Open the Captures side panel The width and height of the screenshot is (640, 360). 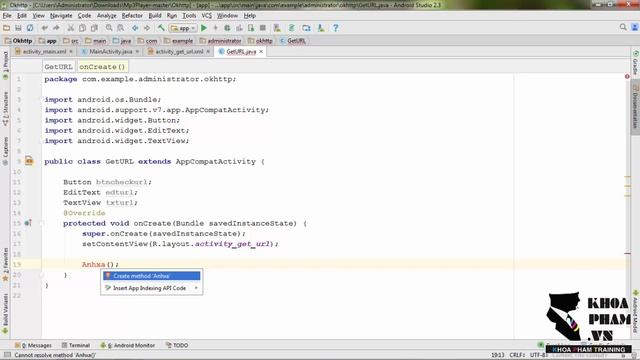pos(5,151)
